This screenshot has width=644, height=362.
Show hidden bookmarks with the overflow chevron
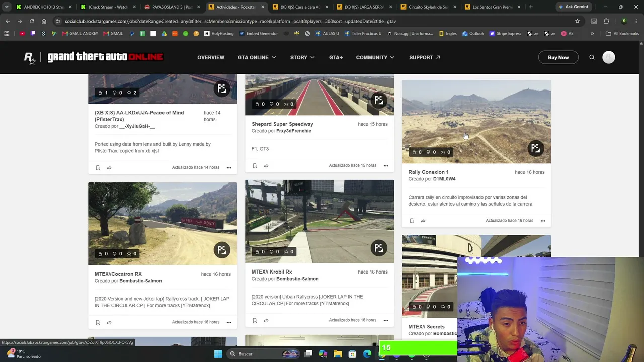(592, 34)
